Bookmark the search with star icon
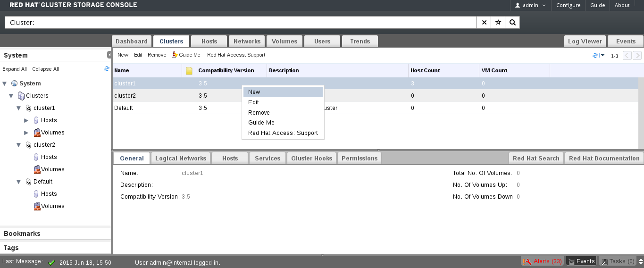This screenshot has width=644, height=268. coord(498,23)
